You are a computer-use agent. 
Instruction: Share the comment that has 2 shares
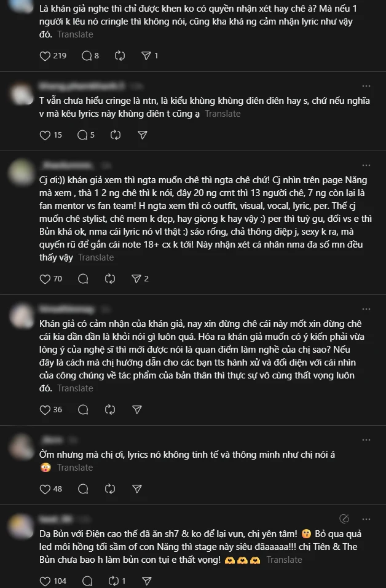point(136,278)
